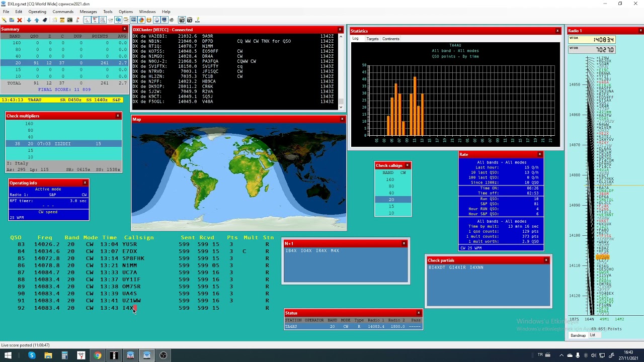Click the volume speaker tray icon
644x362 pixels.
click(x=593, y=355)
